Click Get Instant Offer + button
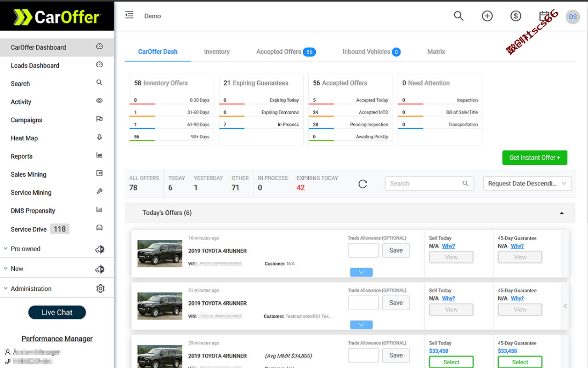 pyautogui.click(x=535, y=157)
